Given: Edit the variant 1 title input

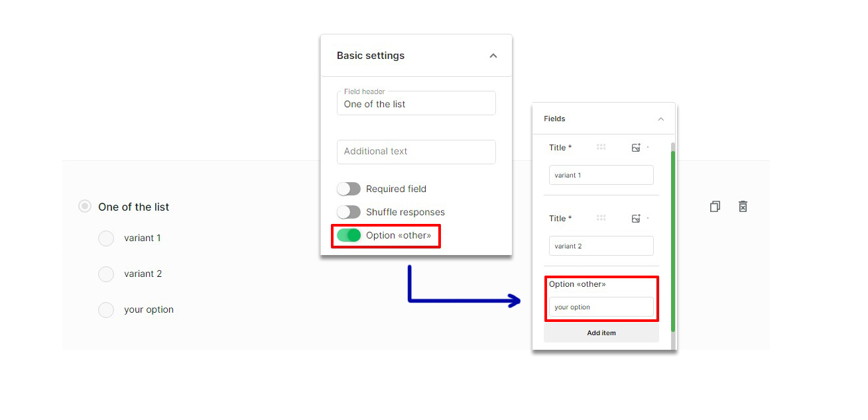Looking at the screenshot, I should tap(601, 175).
